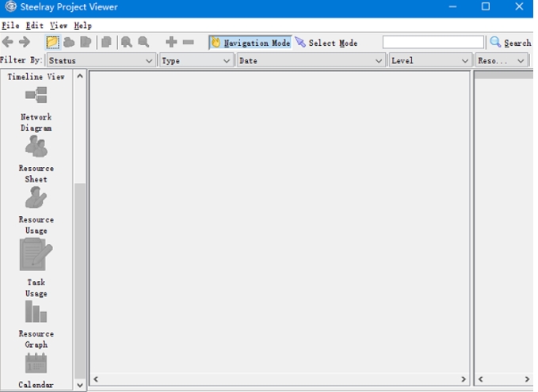Click the search text input field
The image size is (538, 392).
pyautogui.click(x=433, y=42)
